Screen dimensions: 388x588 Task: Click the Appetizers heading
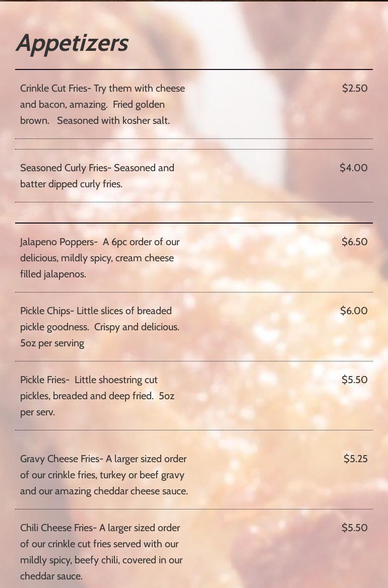[73, 43]
